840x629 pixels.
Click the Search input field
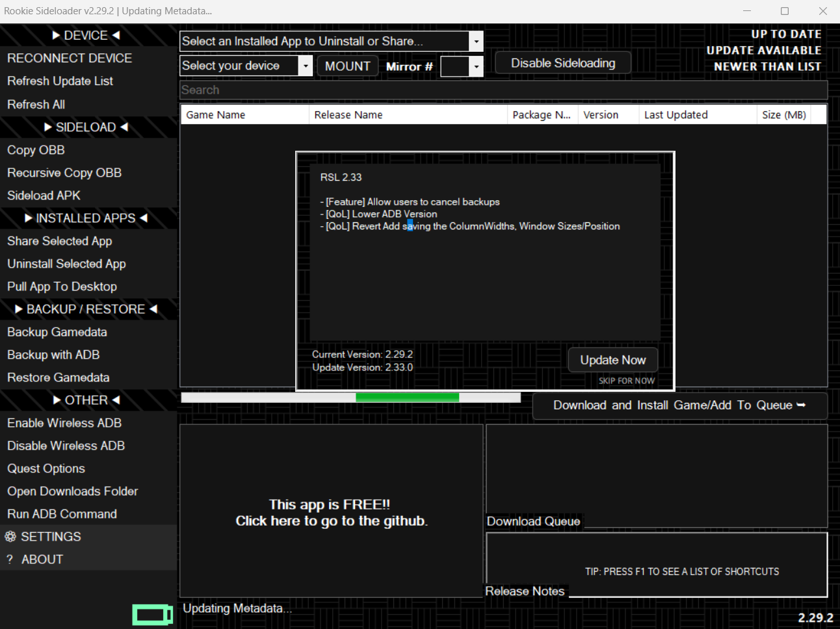click(x=503, y=90)
